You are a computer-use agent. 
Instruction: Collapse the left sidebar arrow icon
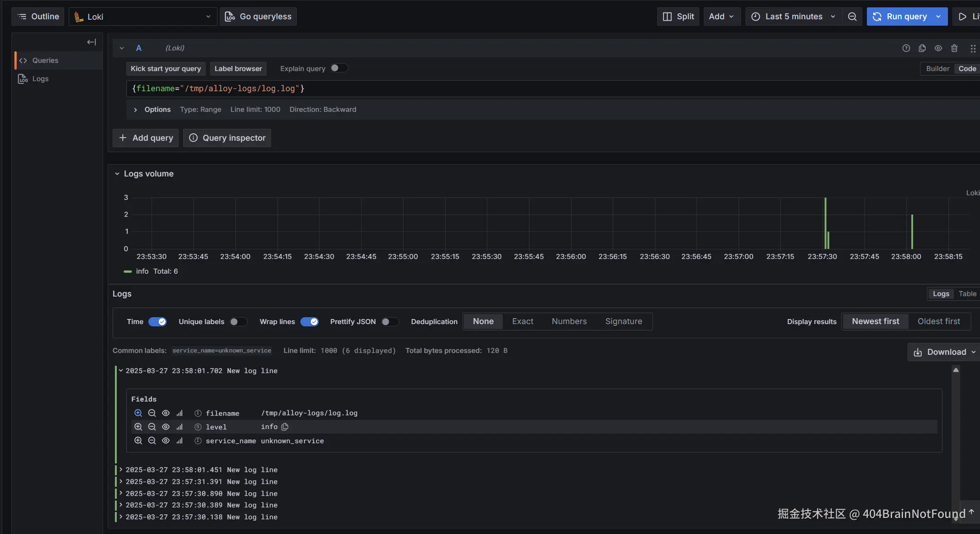pos(91,42)
